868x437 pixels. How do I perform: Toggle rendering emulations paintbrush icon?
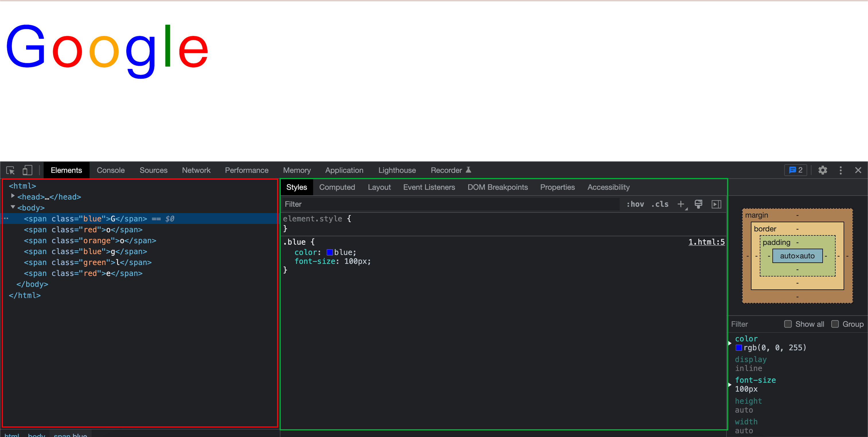point(699,204)
